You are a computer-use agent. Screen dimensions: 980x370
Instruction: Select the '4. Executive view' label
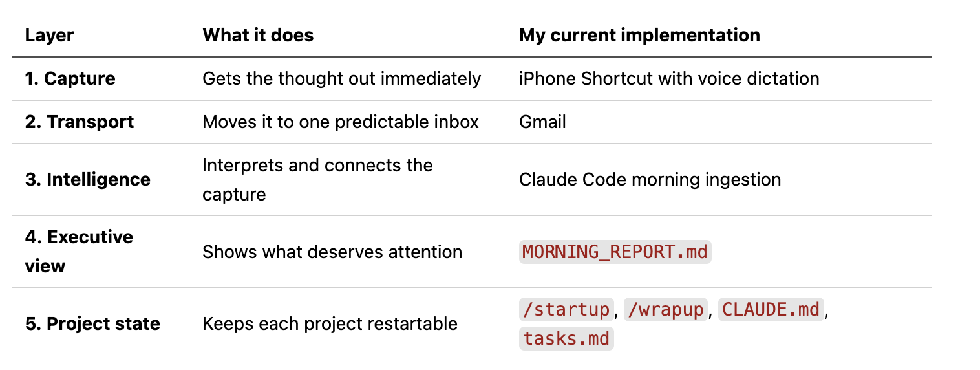coord(79,251)
